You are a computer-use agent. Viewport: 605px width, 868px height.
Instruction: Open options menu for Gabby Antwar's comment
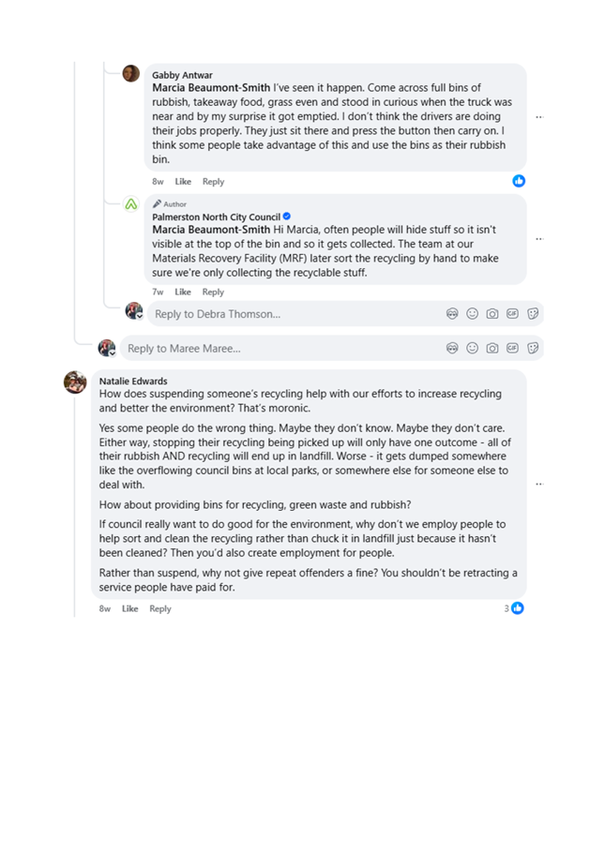(x=538, y=118)
